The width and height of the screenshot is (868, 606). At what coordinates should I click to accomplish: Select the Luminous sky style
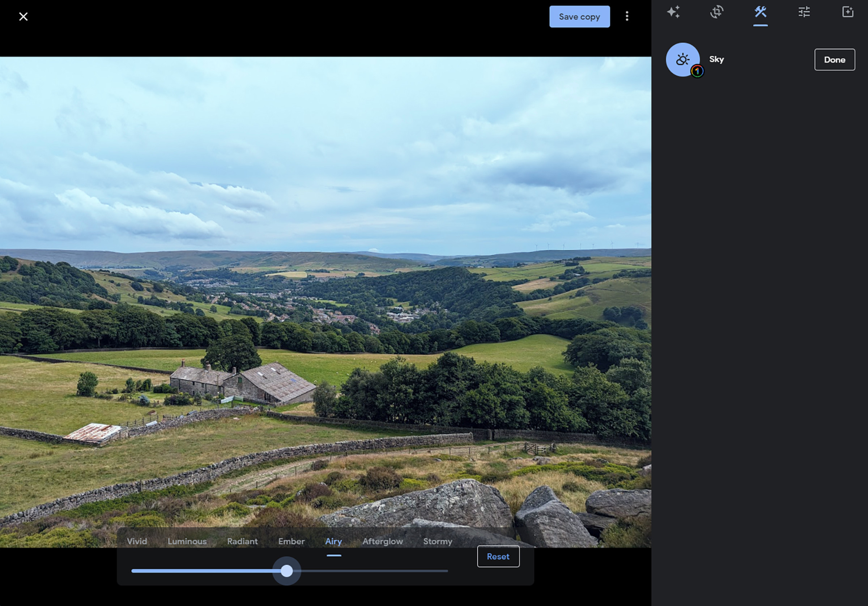[187, 541]
